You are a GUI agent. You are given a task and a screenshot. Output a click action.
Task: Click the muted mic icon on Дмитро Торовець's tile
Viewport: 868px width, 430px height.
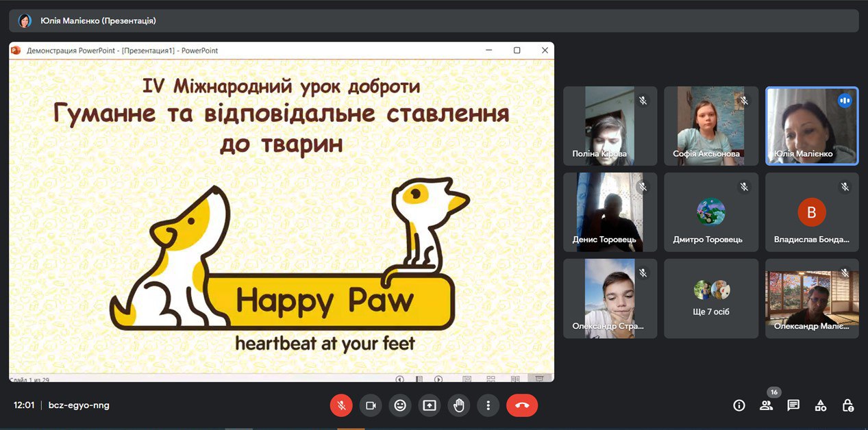[744, 187]
